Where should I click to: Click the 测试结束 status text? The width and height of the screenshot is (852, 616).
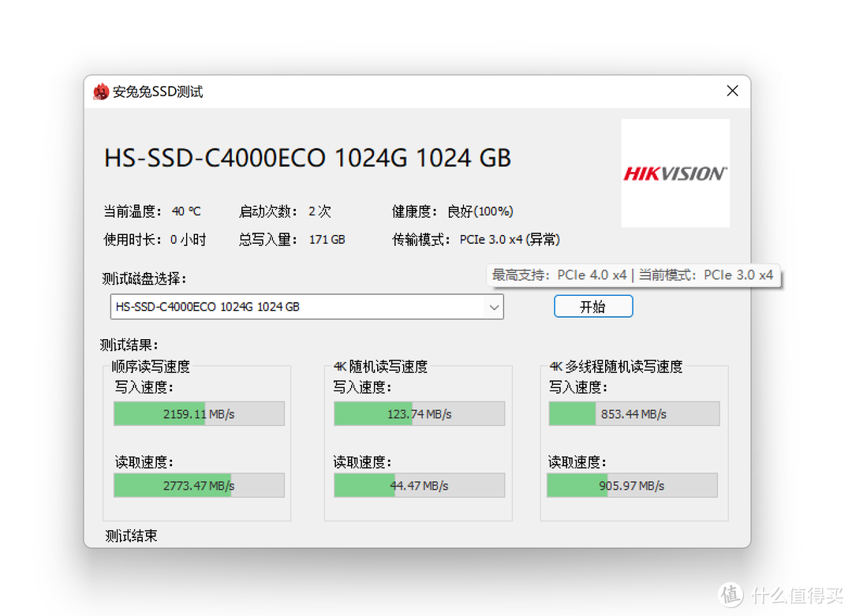(x=131, y=536)
